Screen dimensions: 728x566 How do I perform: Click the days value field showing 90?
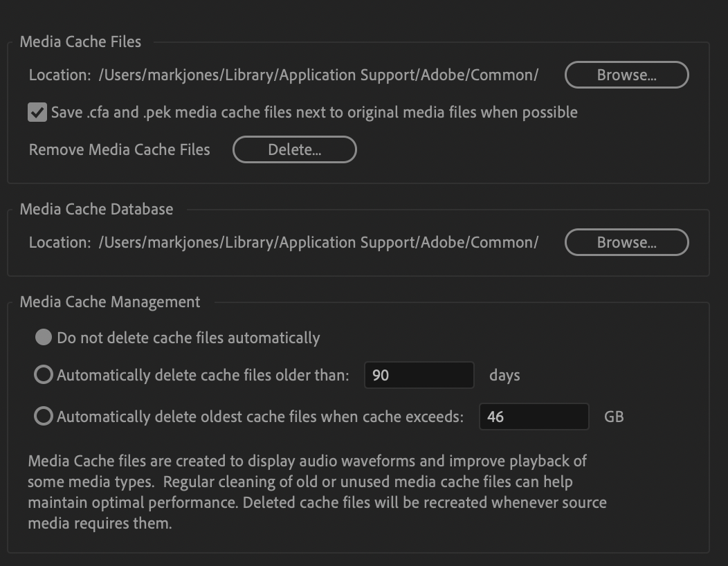[x=418, y=375]
